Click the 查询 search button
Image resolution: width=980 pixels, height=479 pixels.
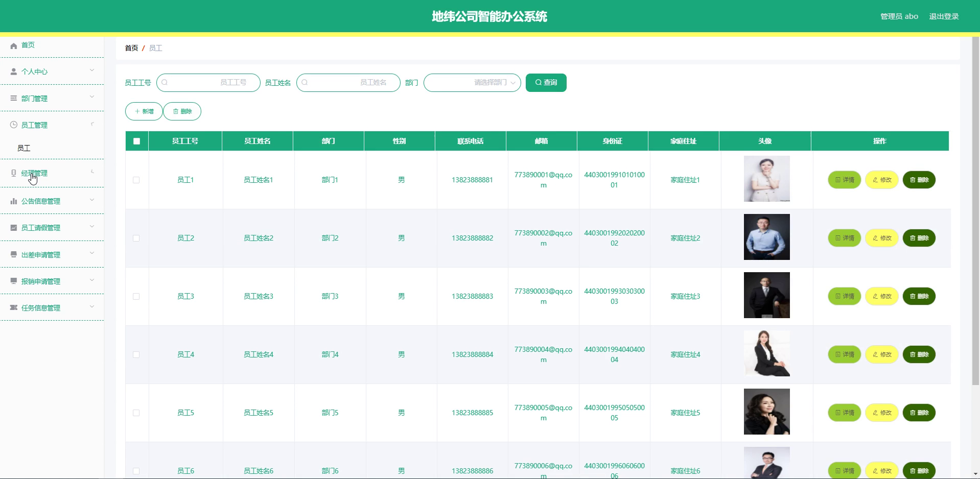point(546,82)
